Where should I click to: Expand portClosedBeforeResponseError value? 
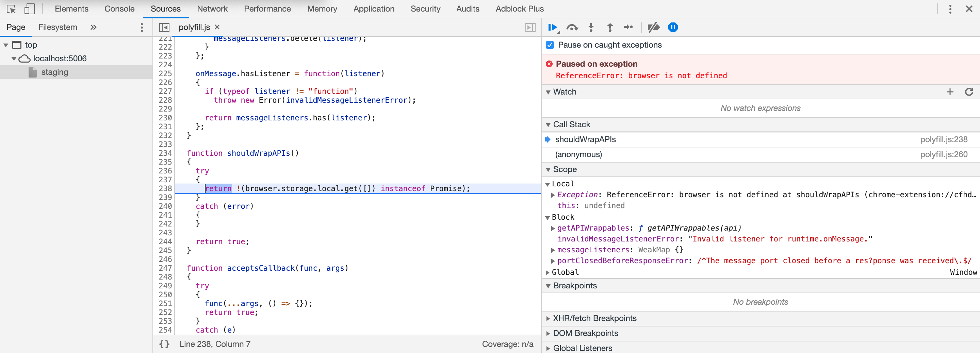pos(553,261)
